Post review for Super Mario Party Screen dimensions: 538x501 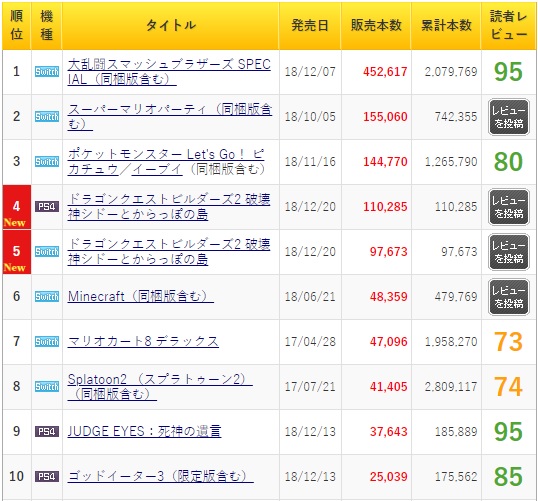pos(509,117)
